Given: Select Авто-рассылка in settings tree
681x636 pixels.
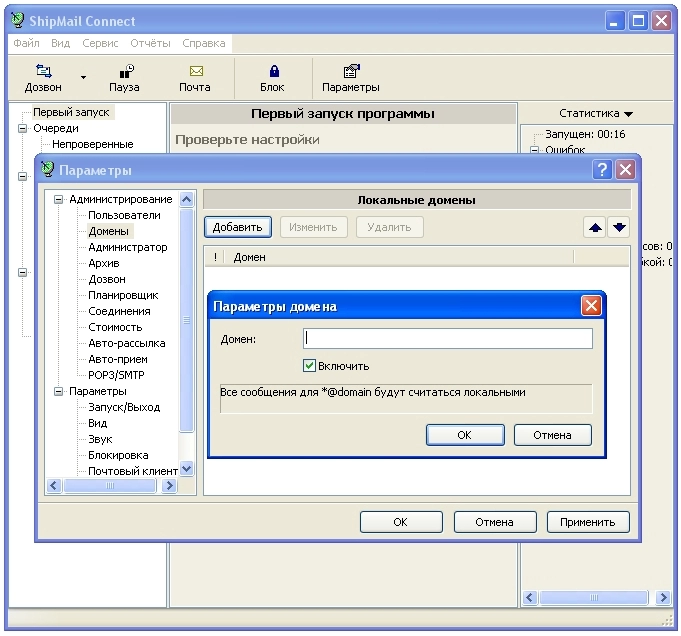Looking at the screenshot, I should (x=127, y=344).
